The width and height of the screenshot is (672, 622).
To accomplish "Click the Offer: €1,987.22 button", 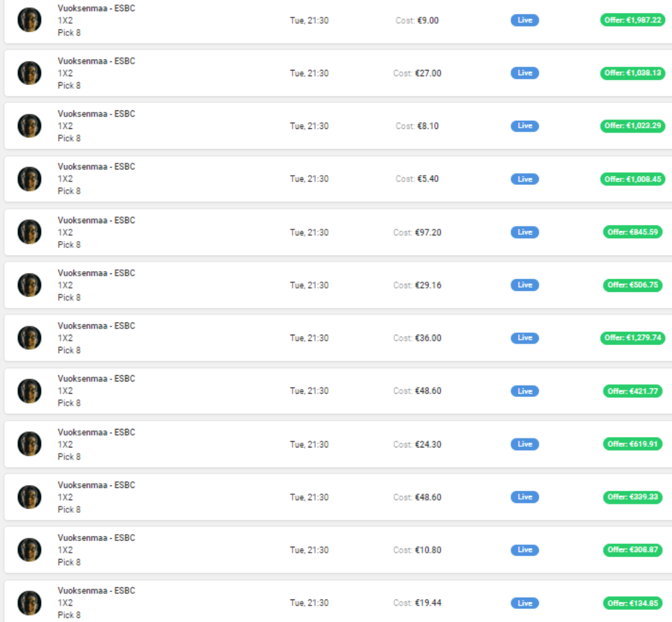I will pyautogui.click(x=633, y=20).
